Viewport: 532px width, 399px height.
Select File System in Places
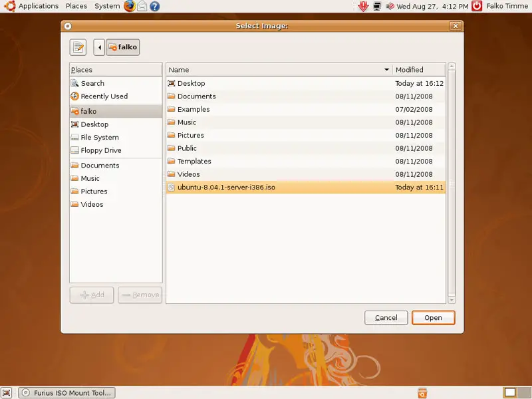116,138
